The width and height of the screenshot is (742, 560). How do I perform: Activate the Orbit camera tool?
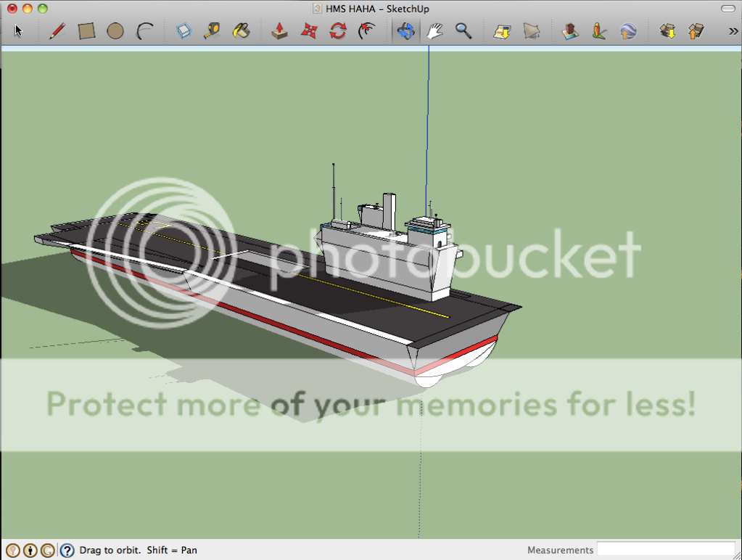coord(405,30)
